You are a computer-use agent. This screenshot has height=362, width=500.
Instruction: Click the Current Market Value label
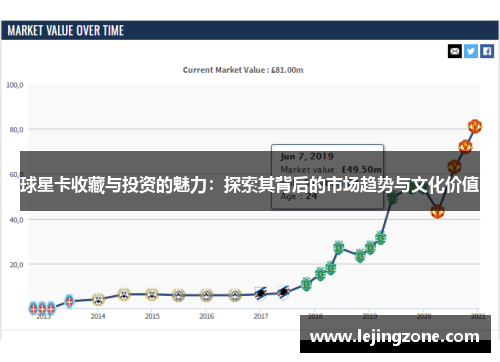point(243,70)
